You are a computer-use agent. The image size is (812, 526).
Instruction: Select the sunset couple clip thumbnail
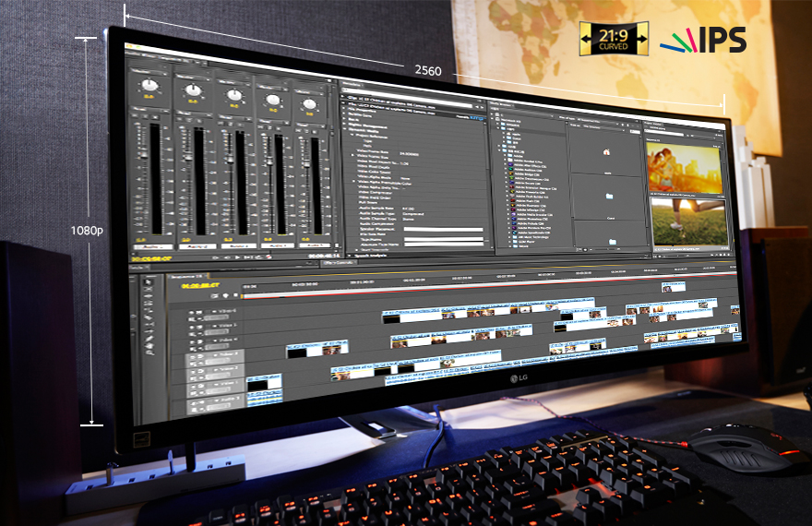pos(684,168)
